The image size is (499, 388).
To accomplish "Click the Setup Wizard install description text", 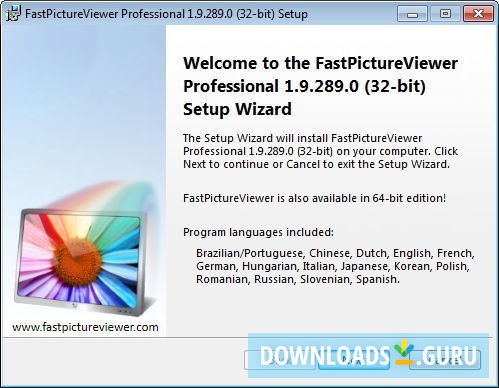I will point(320,151).
